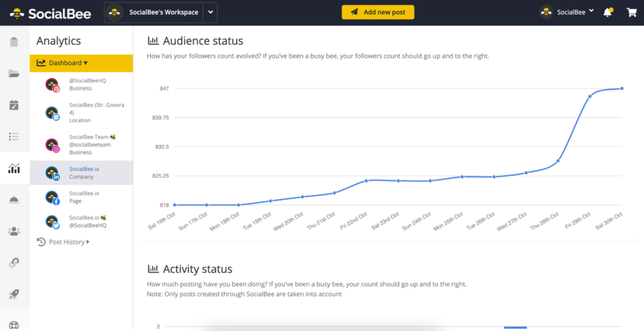This screenshot has height=331, width=644.
Task: Select the analytics chart sidebar icon
Action: [14, 168]
